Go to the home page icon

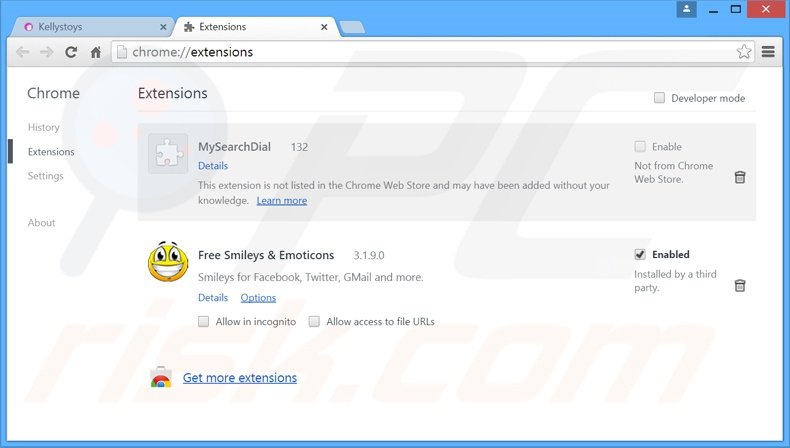pyautogui.click(x=96, y=52)
